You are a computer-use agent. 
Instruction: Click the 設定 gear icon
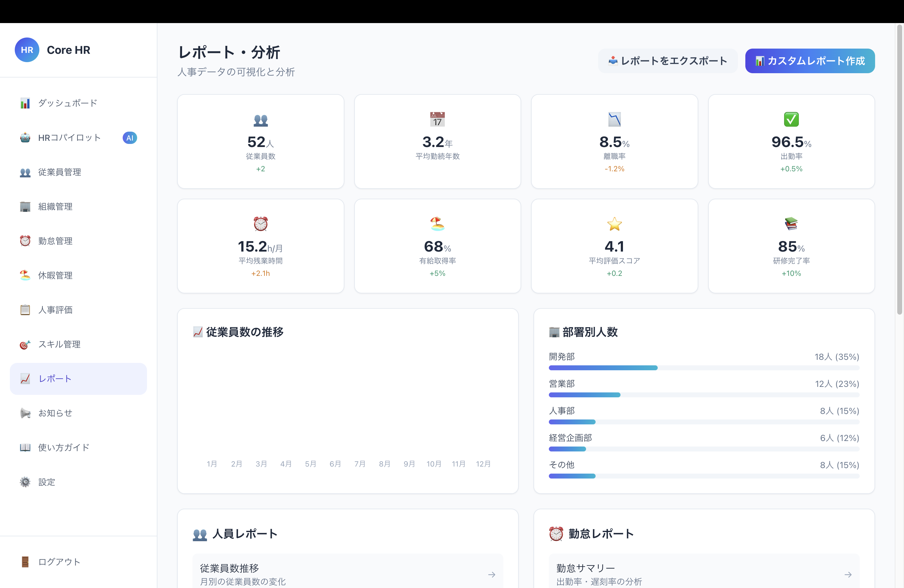(25, 482)
